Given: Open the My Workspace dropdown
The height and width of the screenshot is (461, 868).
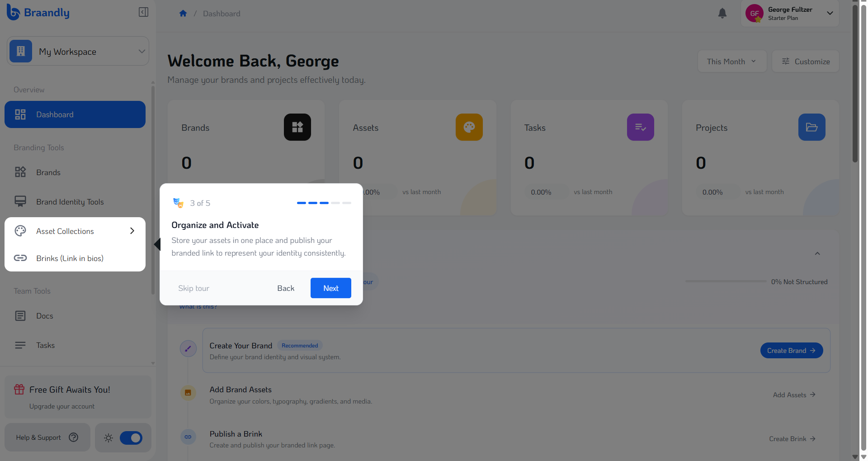Looking at the screenshot, I should point(78,51).
